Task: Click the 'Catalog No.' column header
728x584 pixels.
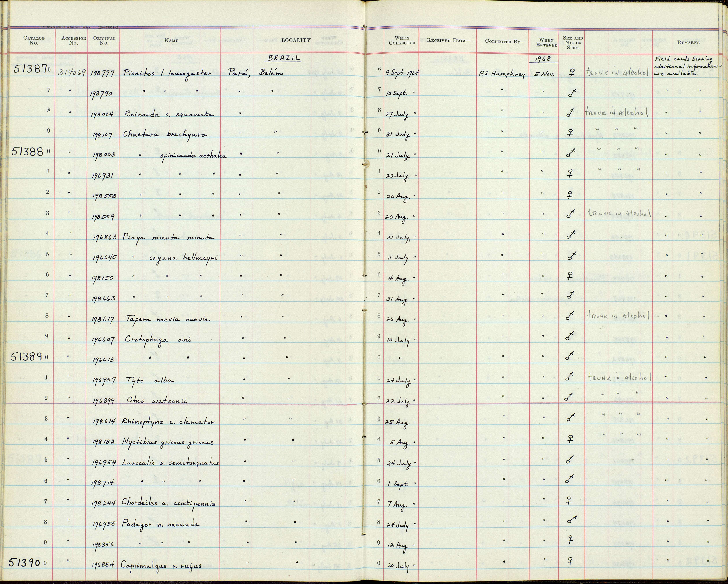Action: pos(34,41)
